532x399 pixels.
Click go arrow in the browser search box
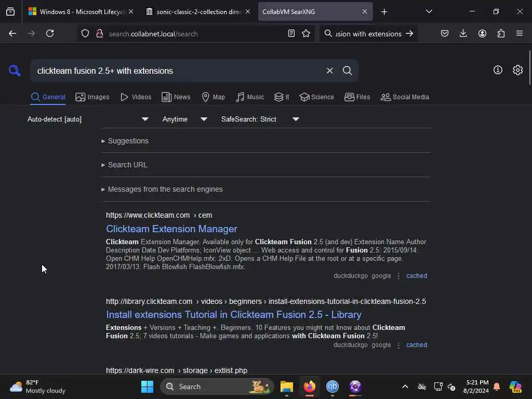pyautogui.click(x=409, y=33)
